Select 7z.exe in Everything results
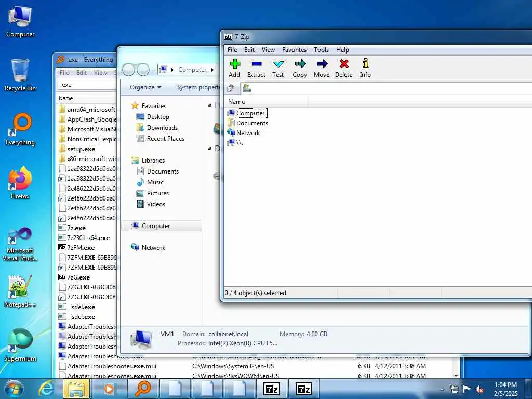532x399 pixels. [76, 228]
